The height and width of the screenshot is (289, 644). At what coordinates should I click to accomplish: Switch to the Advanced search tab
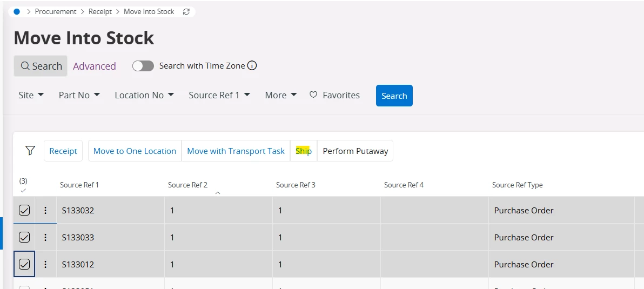[95, 66]
